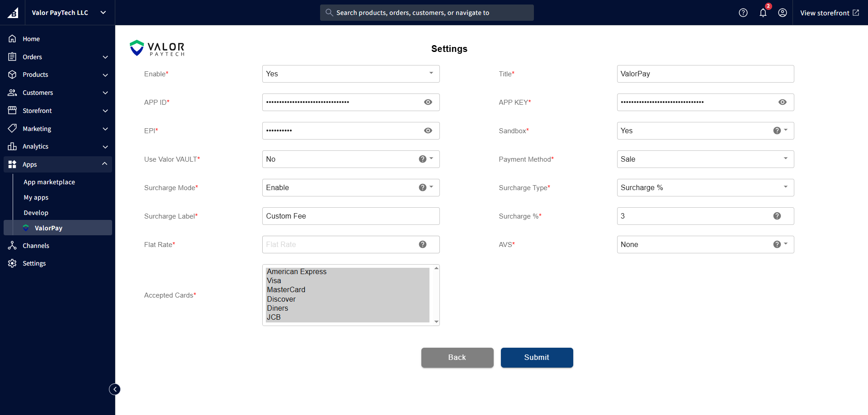Open the AVS dropdown

705,244
